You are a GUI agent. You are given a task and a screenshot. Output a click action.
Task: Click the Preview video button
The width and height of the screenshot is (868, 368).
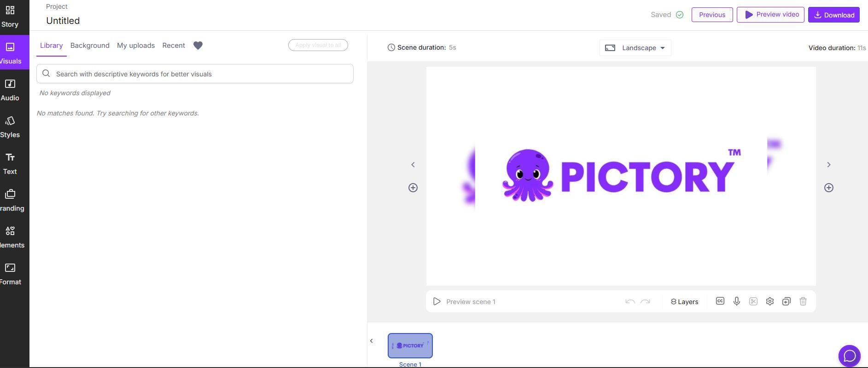click(x=771, y=15)
